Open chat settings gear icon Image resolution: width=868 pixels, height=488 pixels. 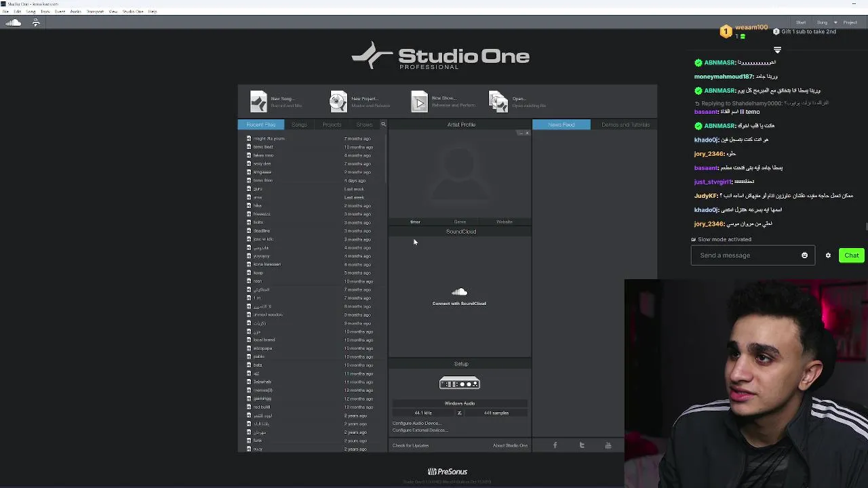click(828, 256)
